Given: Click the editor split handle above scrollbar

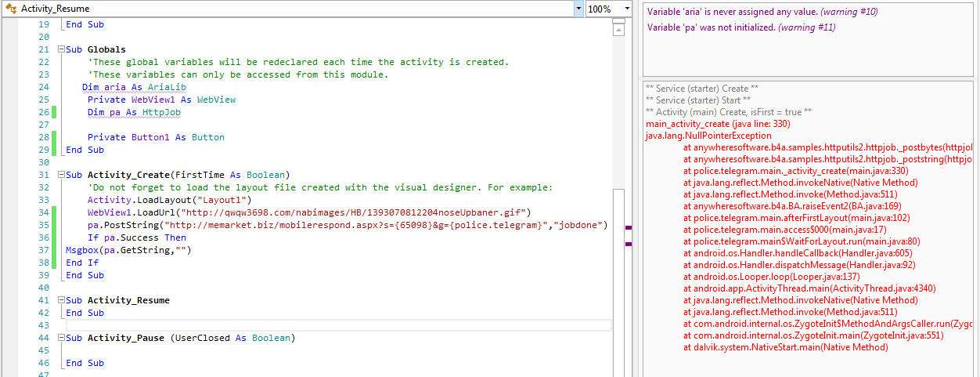Looking at the screenshot, I should click(x=618, y=21).
